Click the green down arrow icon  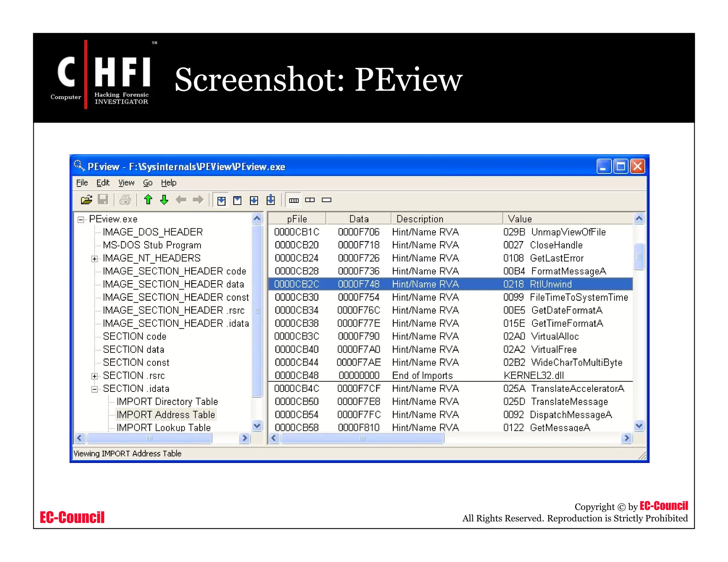pos(164,200)
